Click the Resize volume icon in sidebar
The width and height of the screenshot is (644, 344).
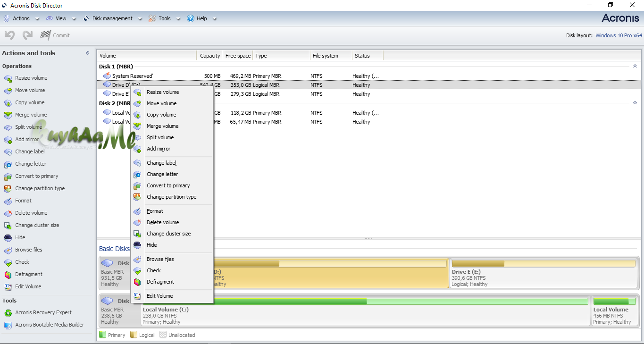[x=8, y=78]
